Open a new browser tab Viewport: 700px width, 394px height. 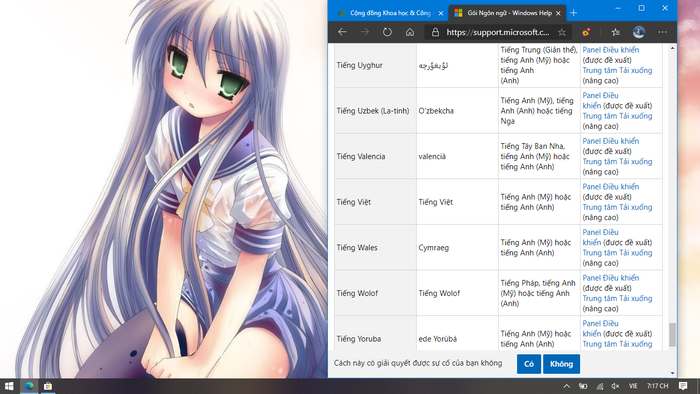point(574,13)
